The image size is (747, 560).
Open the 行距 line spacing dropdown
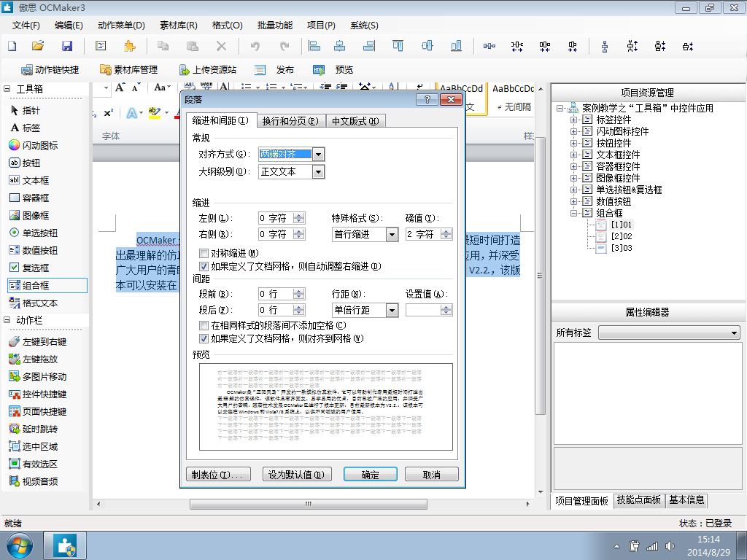click(392, 311)
